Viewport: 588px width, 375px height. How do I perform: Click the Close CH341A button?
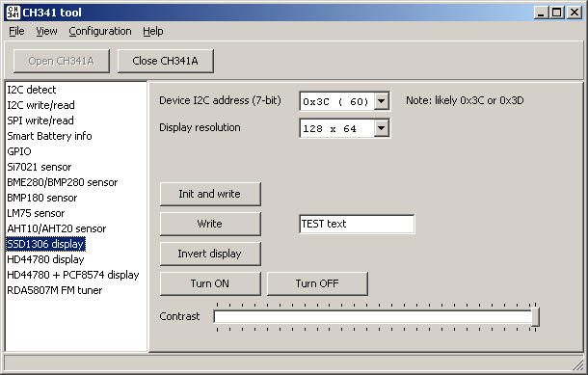click(166, 61)
